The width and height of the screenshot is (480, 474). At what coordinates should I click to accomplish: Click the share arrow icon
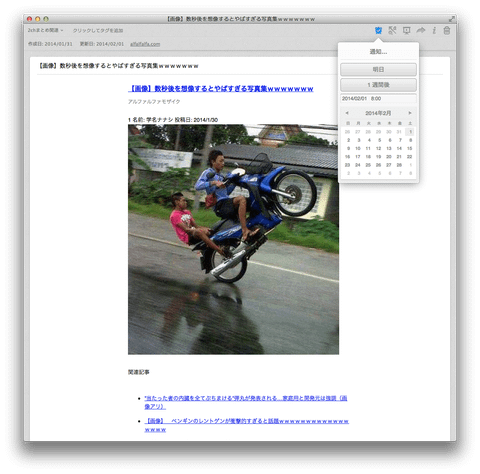[x=421, y=30]
